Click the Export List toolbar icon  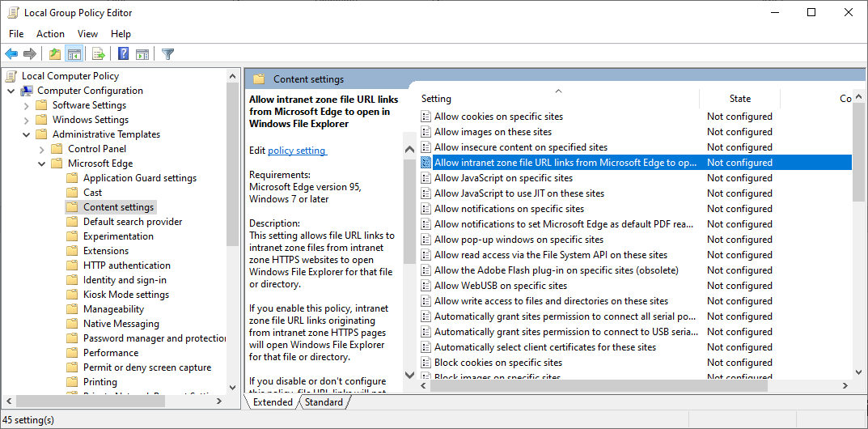[x=98, y=54]
